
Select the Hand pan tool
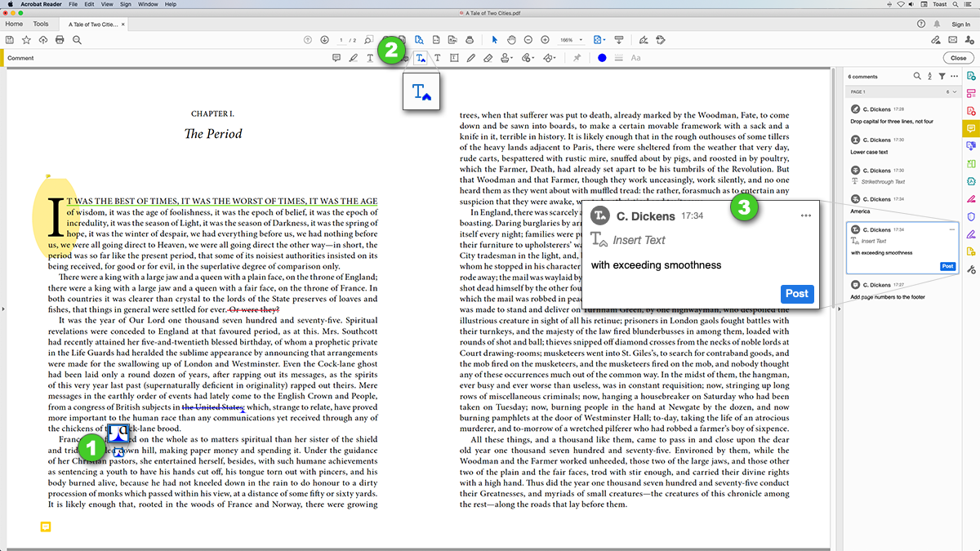pos(511,39)
